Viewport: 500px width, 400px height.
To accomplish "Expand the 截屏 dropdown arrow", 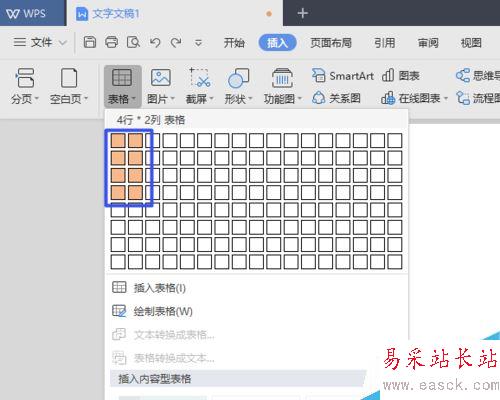I will [211, 99].
